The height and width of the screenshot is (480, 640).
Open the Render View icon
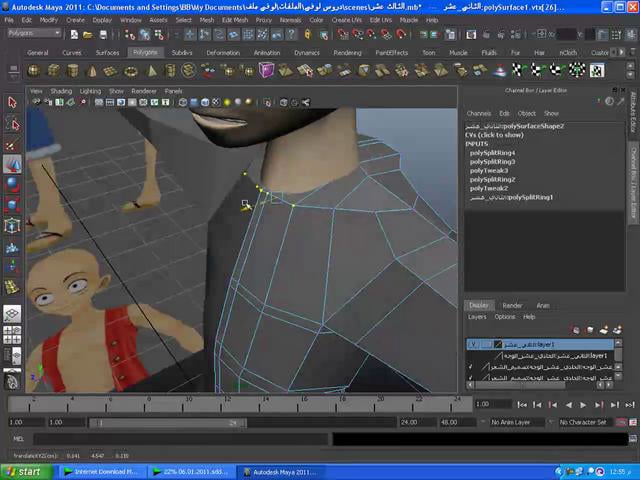pyautogui.click(x=471, y=35)
